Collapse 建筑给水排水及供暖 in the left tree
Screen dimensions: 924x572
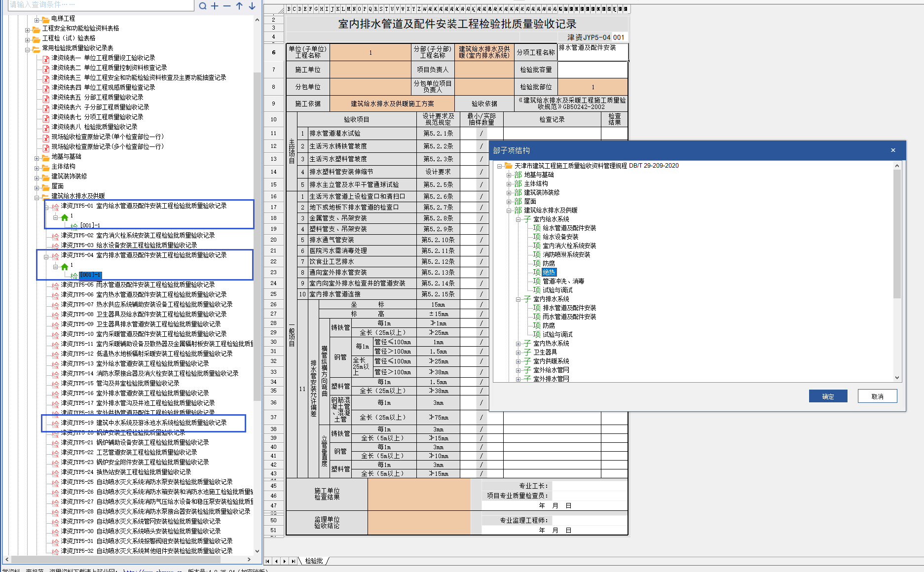pyautogui.click(x=37, y=198)
